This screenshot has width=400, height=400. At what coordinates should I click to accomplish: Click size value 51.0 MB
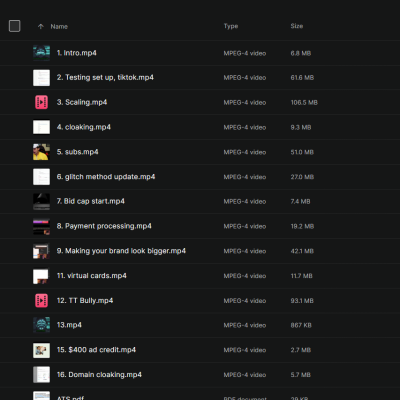coord(302,152)
